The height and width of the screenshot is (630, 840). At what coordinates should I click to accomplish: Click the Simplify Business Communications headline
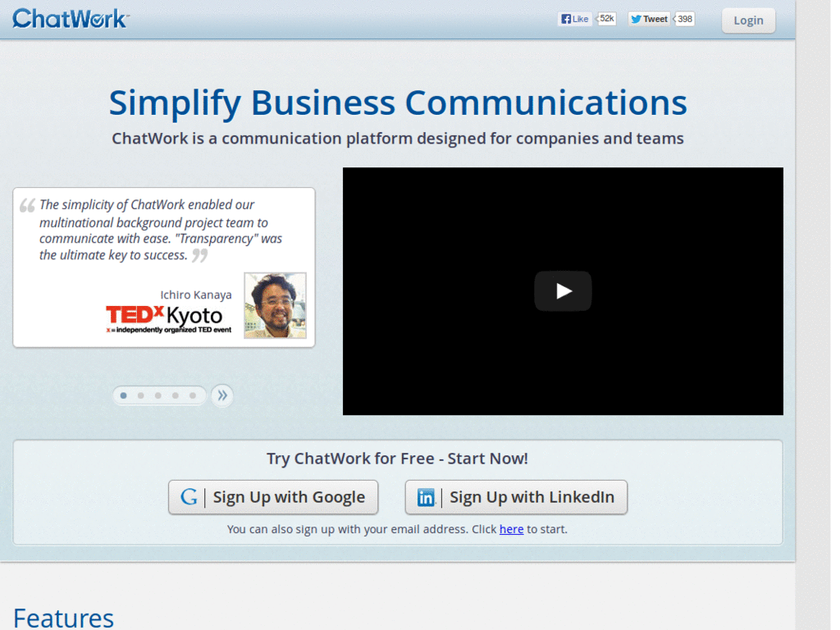tap(398, 103)
